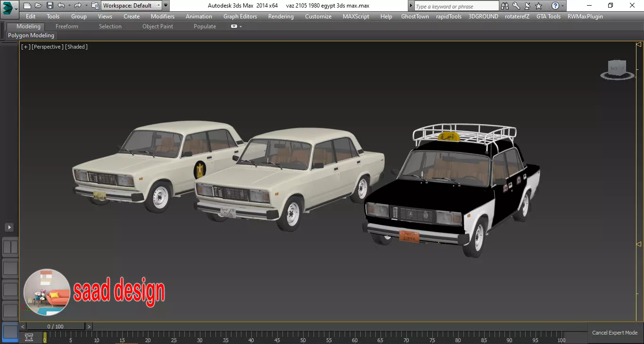644x344 pixels.
Task: Click the Project Folder icon
Action: 95,6
